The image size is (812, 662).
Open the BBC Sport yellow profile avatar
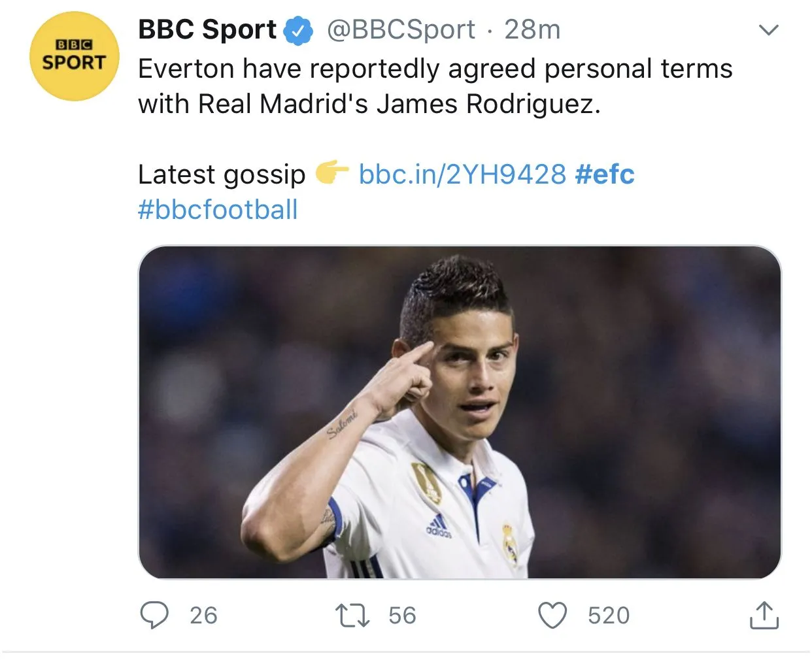pos(75,56)
